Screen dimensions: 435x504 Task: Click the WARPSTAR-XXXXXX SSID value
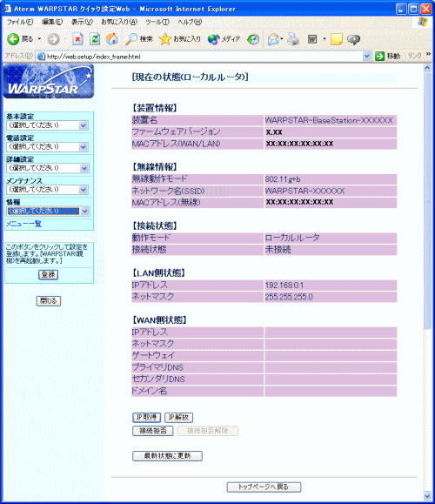tap(304, 192)
